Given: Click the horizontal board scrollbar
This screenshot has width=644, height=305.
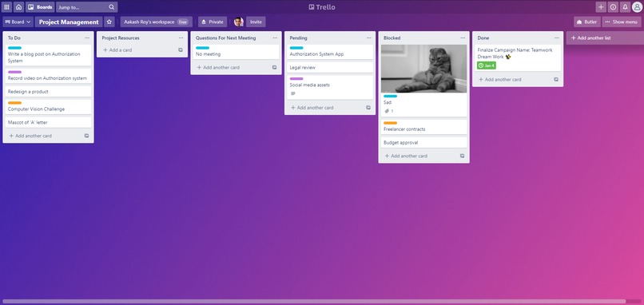Looking at the screenshot, I should 314,302.
